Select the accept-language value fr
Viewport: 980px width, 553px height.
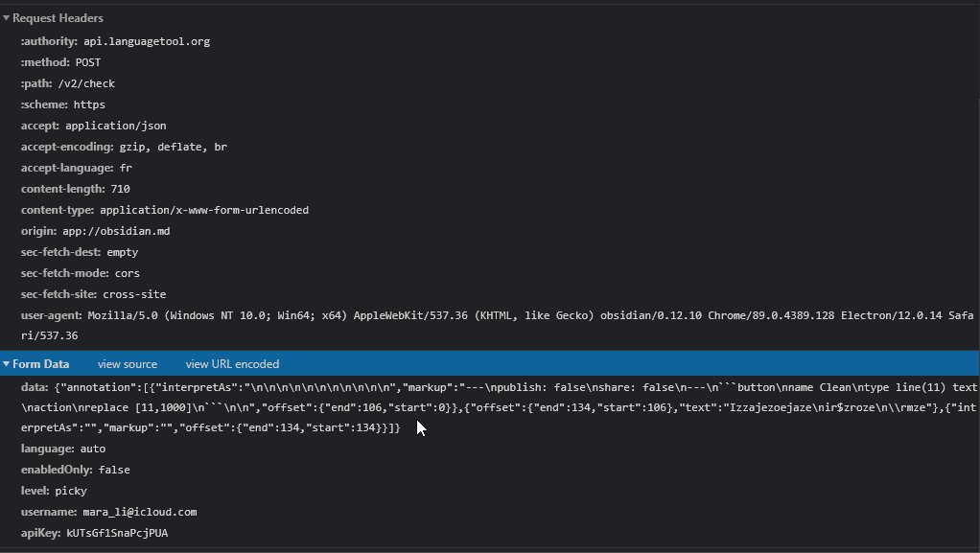point(125,168)
